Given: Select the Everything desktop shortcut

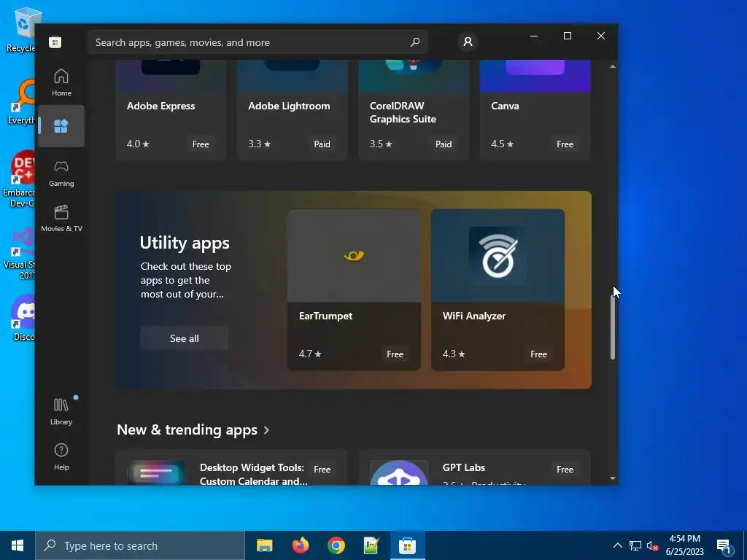Looking at the screenshot, I should pyautogui.click(x=21, y=102).
